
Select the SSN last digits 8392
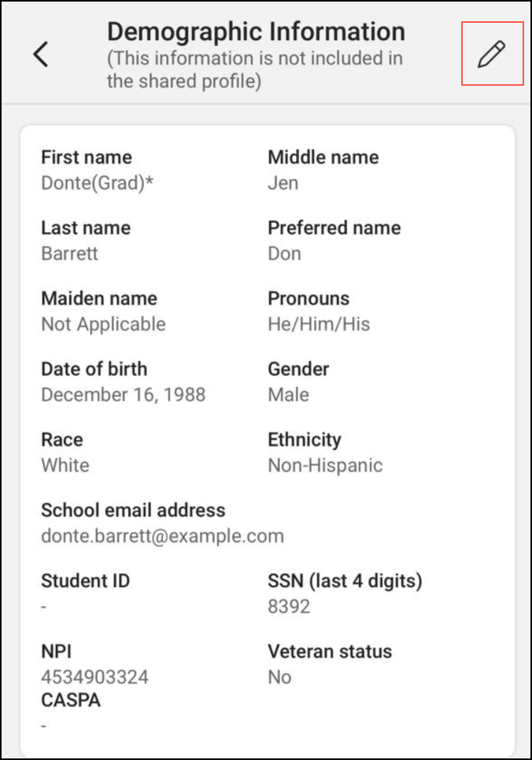pyautogui.click(x=289, y=607)
